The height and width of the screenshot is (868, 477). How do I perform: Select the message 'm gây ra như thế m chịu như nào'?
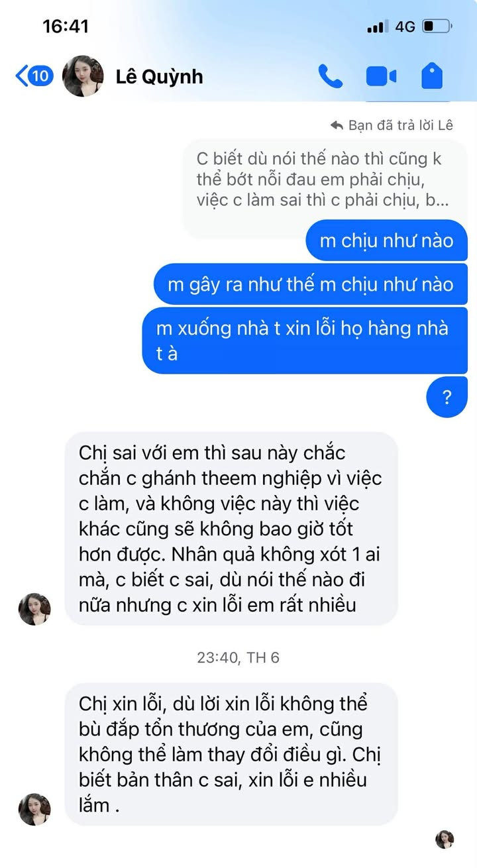tap(311, 285)
